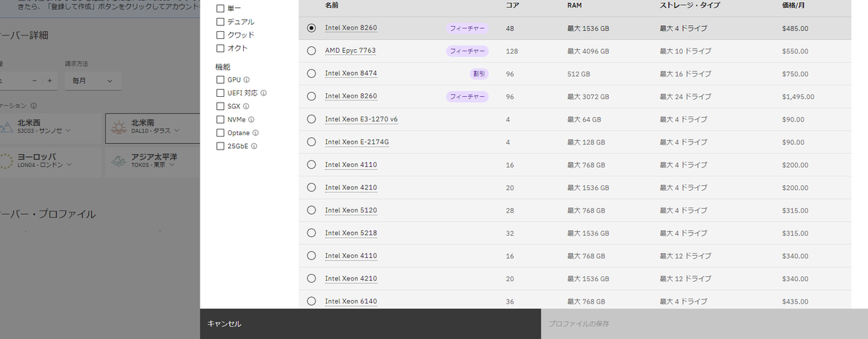Click the フィーチャー tag on AMD Epyc 7763
This screenshot has width=868, height=339.
click(x=467, y=51)
